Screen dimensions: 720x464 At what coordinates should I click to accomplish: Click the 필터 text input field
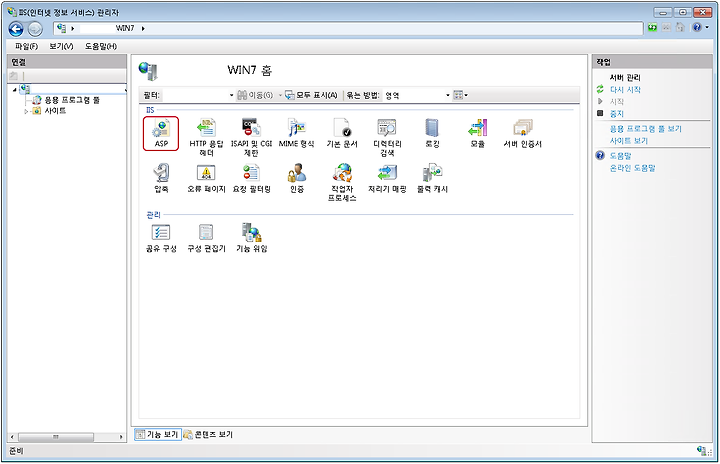click(195, 95)
